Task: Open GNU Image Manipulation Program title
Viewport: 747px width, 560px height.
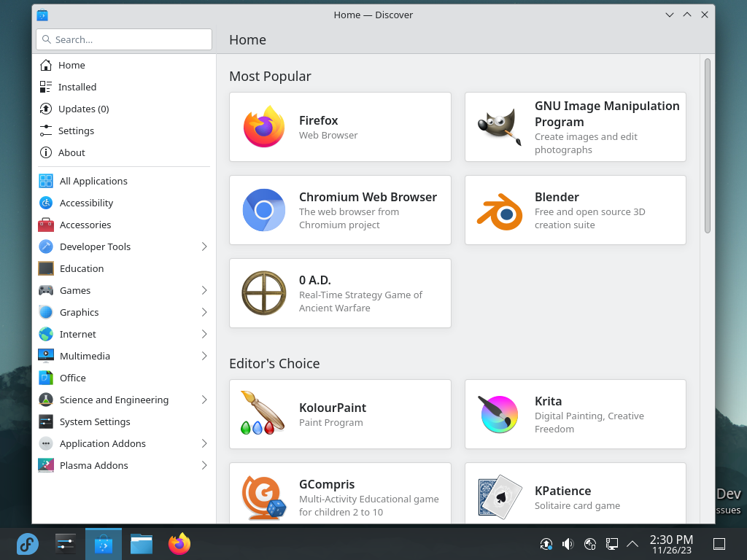Action: 607,114
